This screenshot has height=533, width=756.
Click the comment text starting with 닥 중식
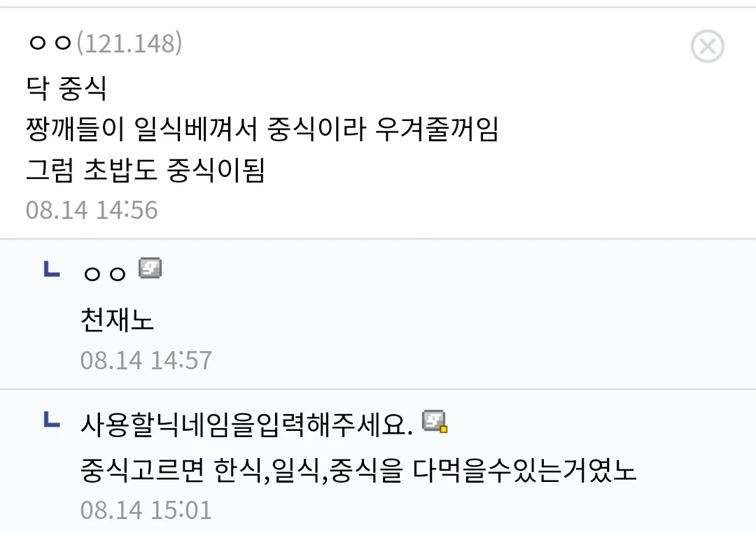coord(262,129)
